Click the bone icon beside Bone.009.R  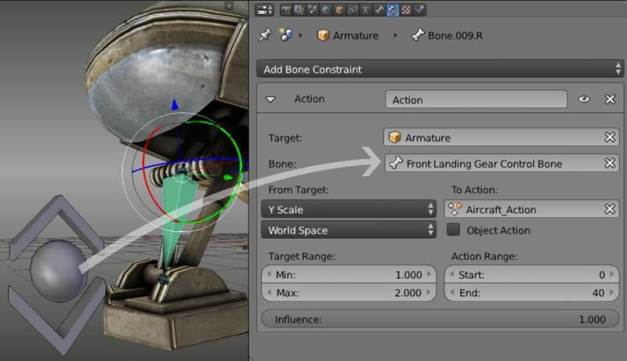pyautogui.click(x=418, y=35)
